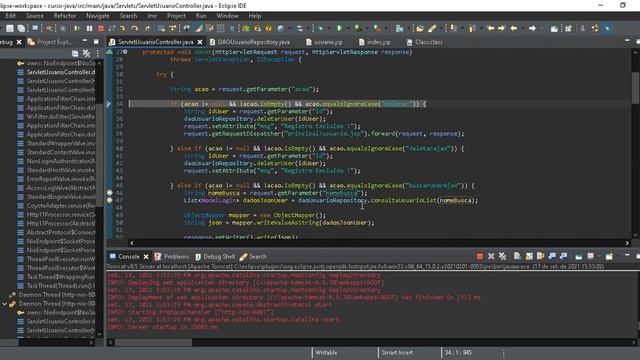Open the Debug launch dropdown arrow

pos(329,28)
